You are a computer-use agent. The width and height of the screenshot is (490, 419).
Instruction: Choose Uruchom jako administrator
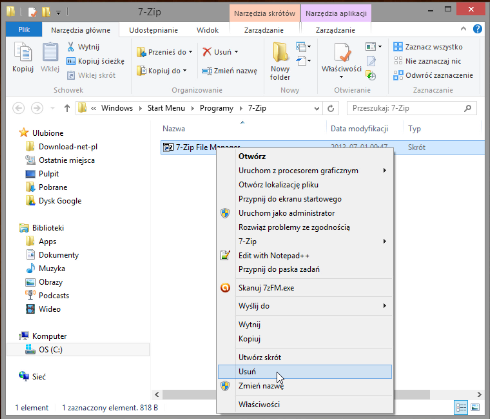(x=305, y=213)
